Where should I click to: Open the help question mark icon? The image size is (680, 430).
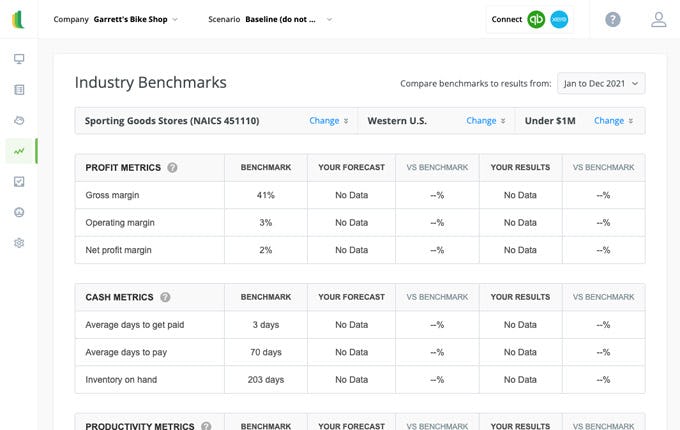click(613, 19)
